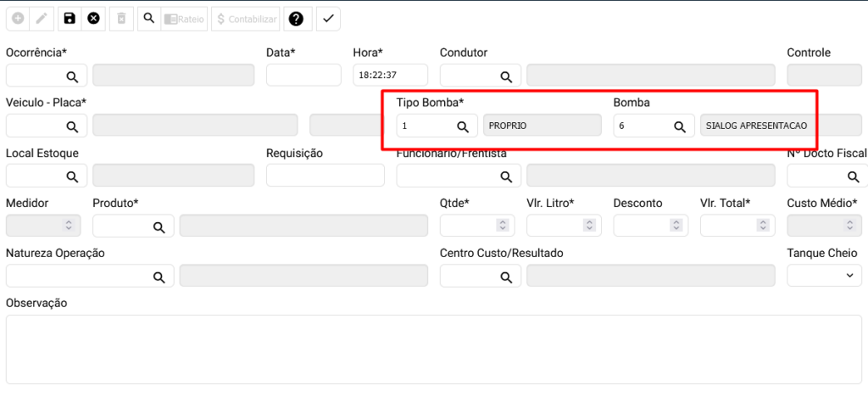Open Veiculo - Placa lookup icon
The width and height of the screenshot is (868, 419).
(x=73, y=126)
